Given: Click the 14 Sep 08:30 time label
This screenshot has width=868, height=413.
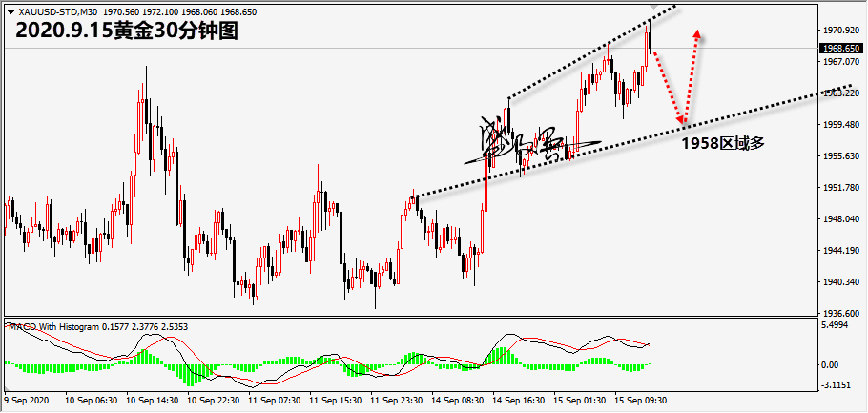Looking at the screenshot, I should tap(457, 401).
